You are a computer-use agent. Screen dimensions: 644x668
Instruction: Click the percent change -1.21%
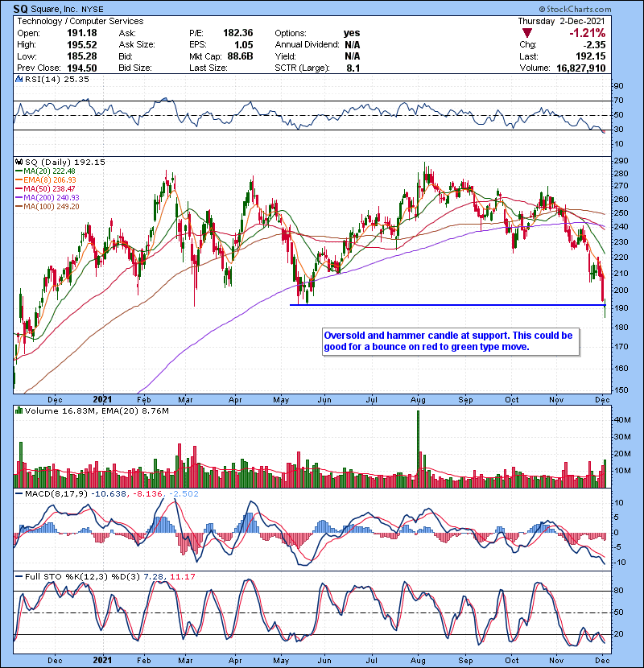[588, 33]
